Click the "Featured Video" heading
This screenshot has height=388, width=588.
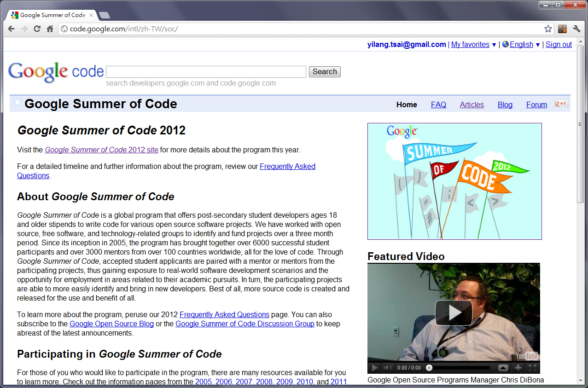406,256
